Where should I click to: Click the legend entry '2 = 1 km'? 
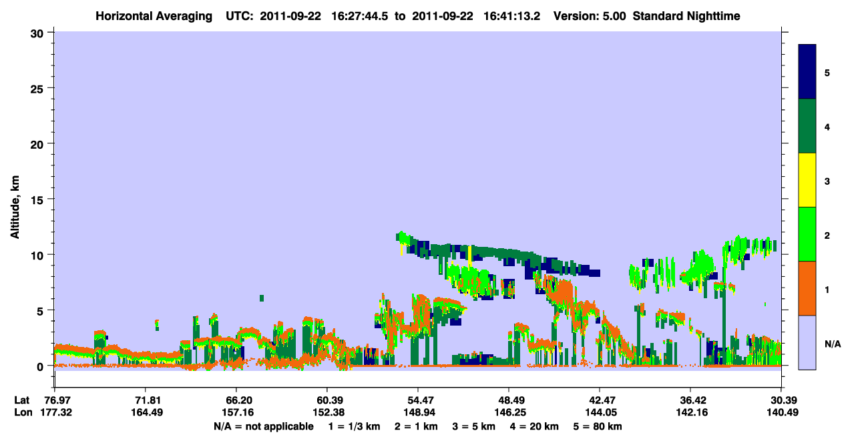pyautogui.click(x=415, y=426)
